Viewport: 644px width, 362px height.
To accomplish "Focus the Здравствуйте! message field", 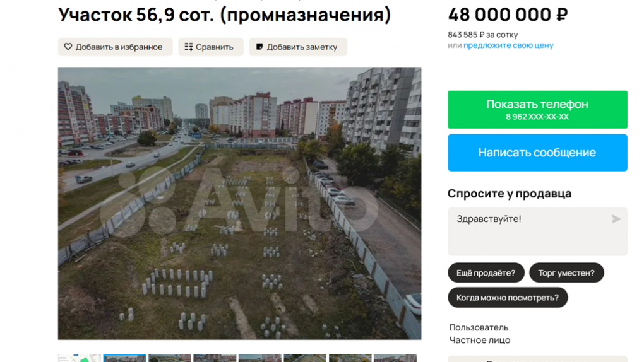I will [537, 231].
